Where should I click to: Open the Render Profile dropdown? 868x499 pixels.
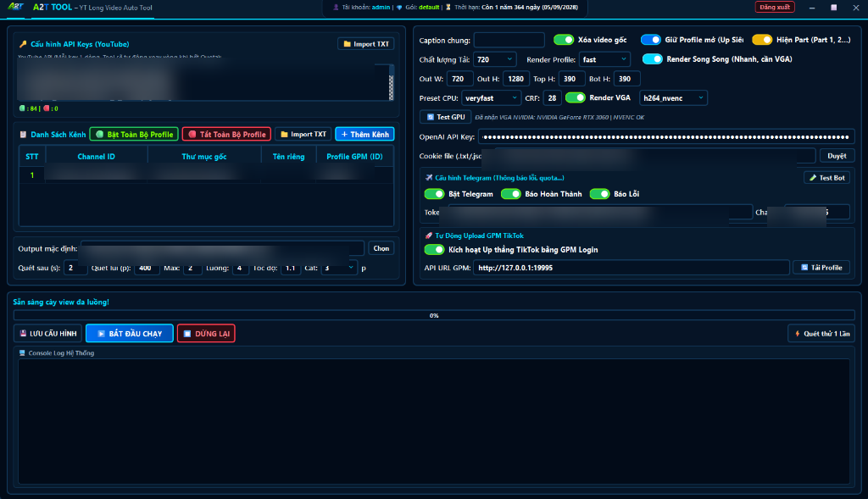click(x=604, y=59)
